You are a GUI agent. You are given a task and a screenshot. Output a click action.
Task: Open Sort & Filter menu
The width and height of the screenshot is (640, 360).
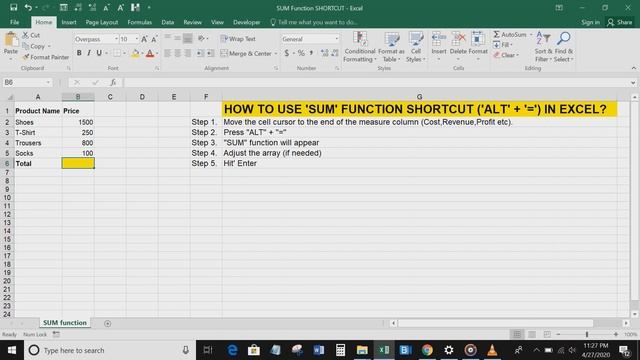[x=543, y=47]
